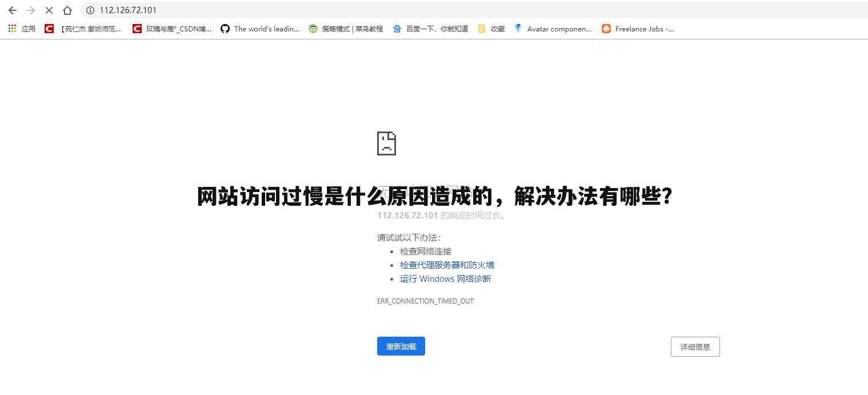868x395 pixels.
Task: Click the 检查代理服务器和防火墙 link
Action: tap(447, 265)
